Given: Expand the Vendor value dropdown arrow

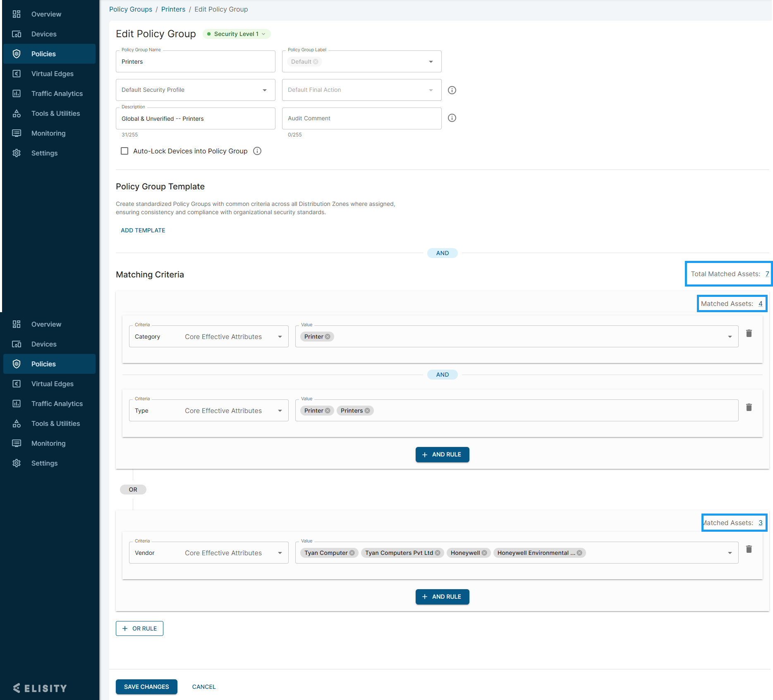Looking at the screenshot, I should (x=730, y=553).
